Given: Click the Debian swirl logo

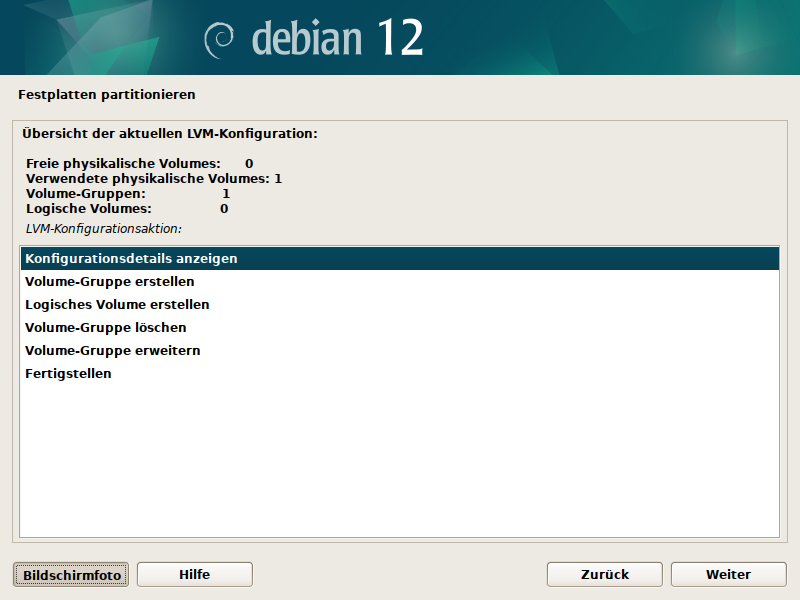Looking at the screenshot, I should click(218, 39).
